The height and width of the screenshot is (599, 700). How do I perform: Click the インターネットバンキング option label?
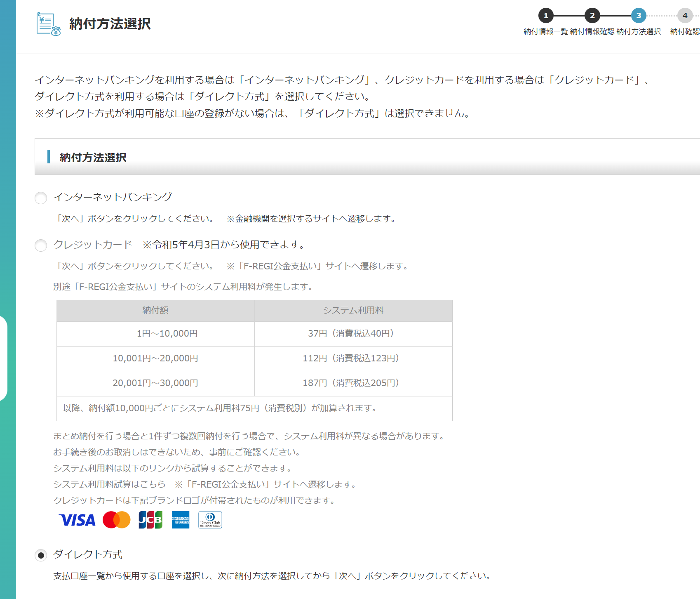tap(113, 197)
